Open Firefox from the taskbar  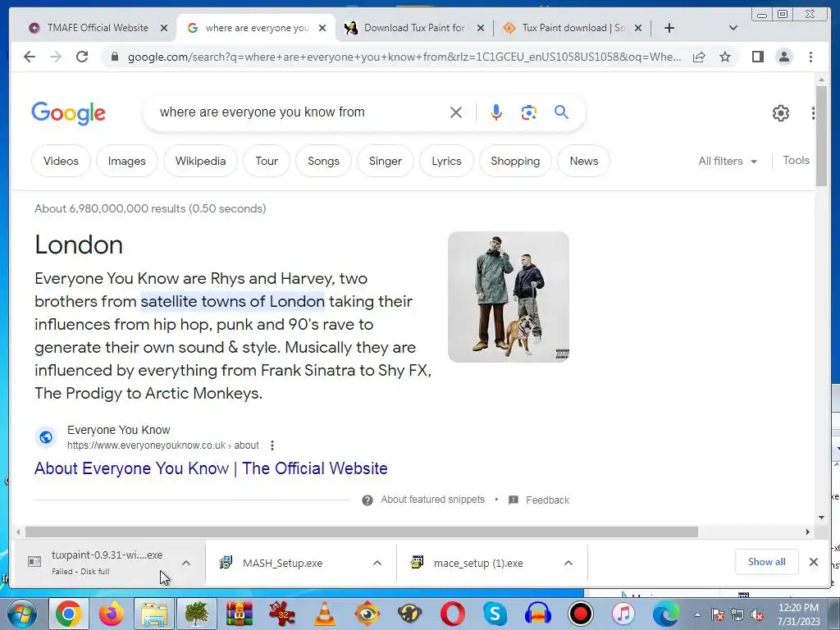[111, 614]
